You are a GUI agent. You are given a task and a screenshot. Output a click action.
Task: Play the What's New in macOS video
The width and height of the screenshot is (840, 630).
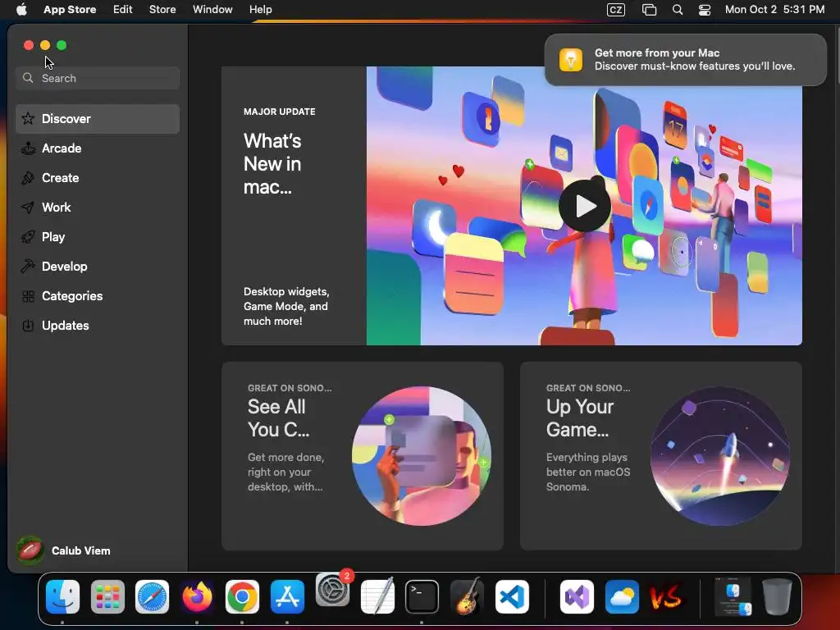coord(584,206)
